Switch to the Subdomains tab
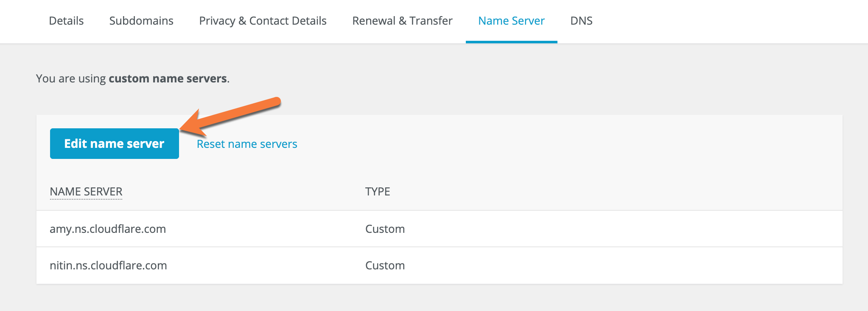This screenshot has width=868, height=311. (141, 21)
